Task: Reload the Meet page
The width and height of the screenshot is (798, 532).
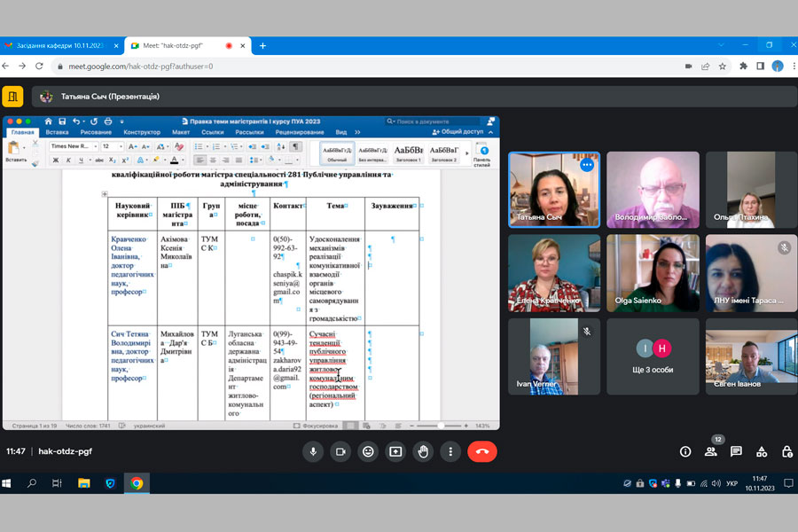Action: click(x=39, y=66)
